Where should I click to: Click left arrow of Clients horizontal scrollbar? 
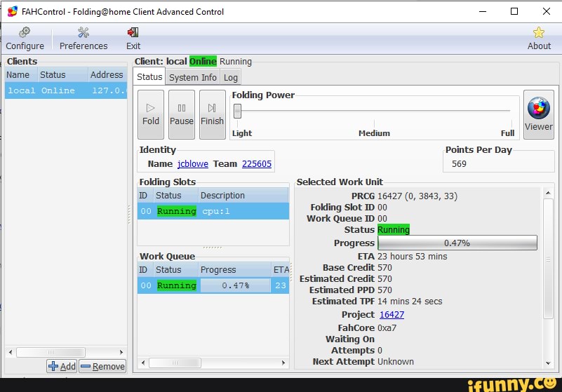11,352
